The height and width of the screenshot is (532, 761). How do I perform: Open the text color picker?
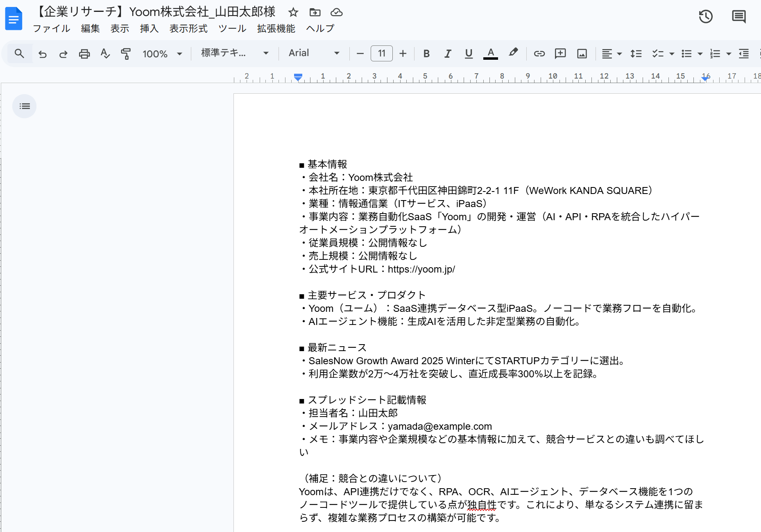(x=491, y=54)
